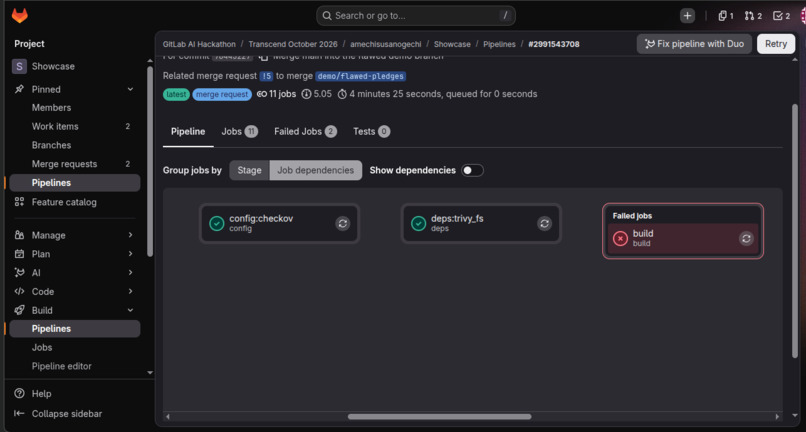Group jobs by Stage
806x432 pixels.
(249, 170)
